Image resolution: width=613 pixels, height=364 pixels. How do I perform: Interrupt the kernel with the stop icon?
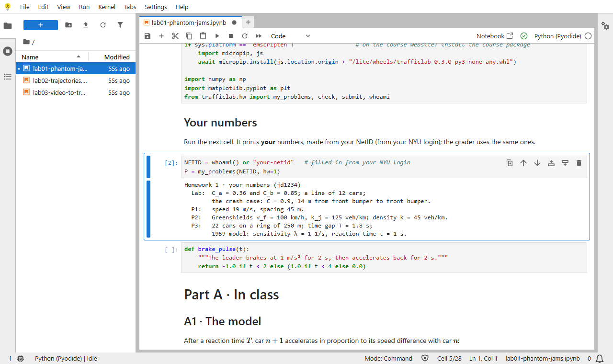coord(231,36)
